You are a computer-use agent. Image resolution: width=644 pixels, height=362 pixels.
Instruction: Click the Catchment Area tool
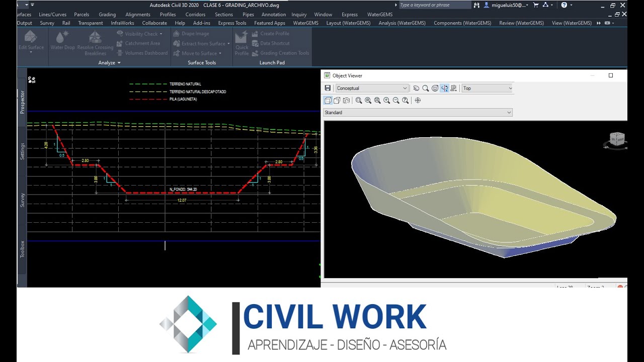point(138,43)
